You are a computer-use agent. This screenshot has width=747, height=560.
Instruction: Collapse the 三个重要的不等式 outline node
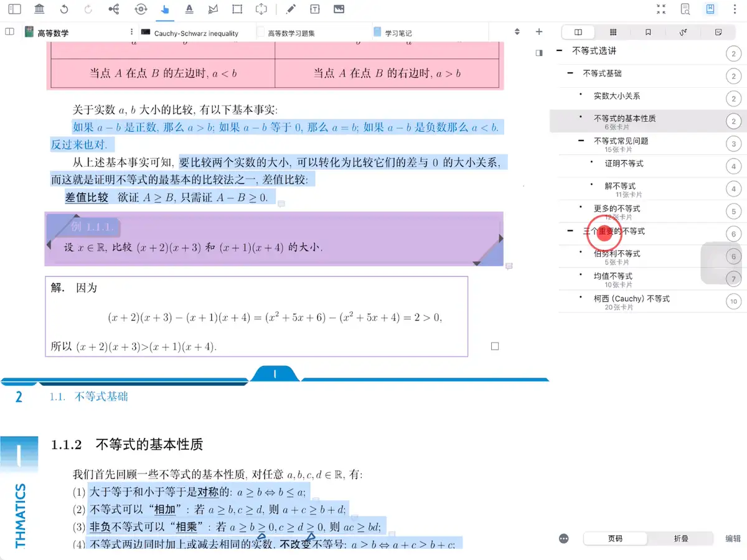pyautogui.click(x=570, y=231)
